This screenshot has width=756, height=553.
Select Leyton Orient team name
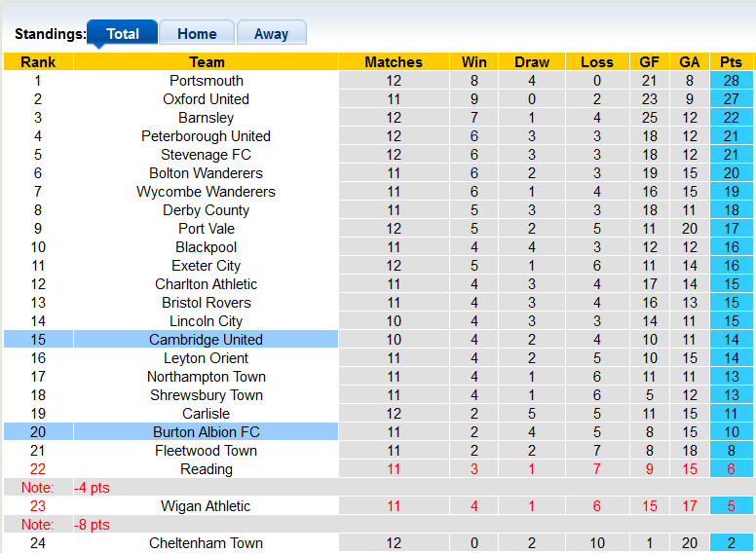(207, 358)
